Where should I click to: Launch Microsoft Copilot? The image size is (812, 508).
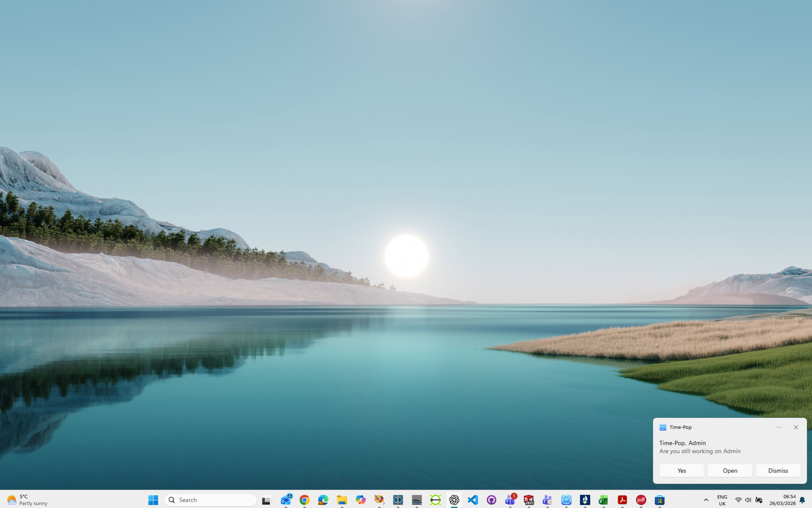(361, 500)
